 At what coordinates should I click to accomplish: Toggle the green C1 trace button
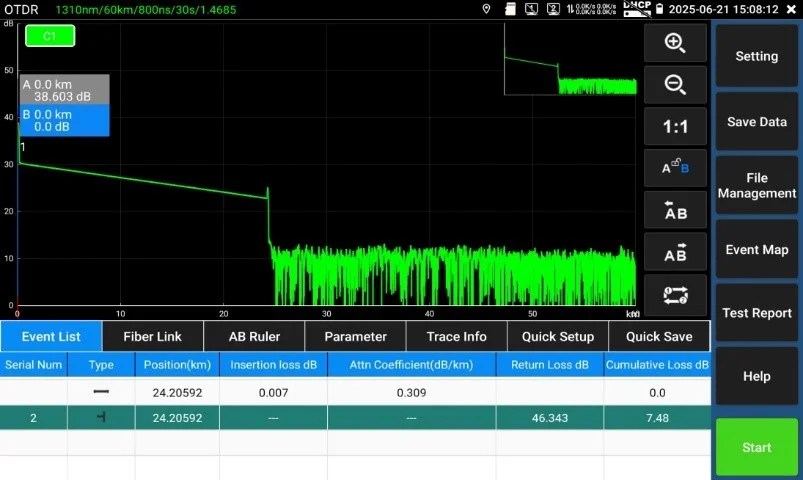50,36
